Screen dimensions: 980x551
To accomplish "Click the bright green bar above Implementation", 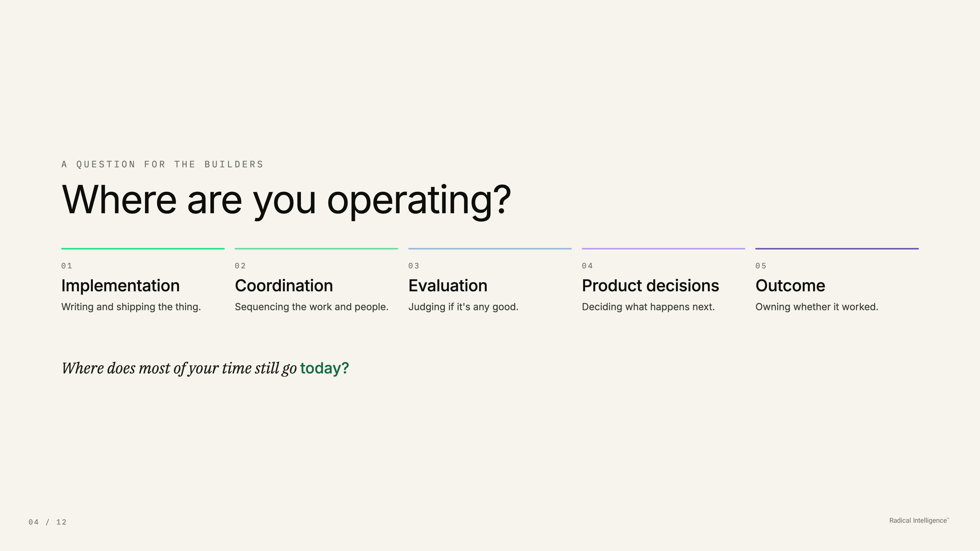I will pos(143,249).
